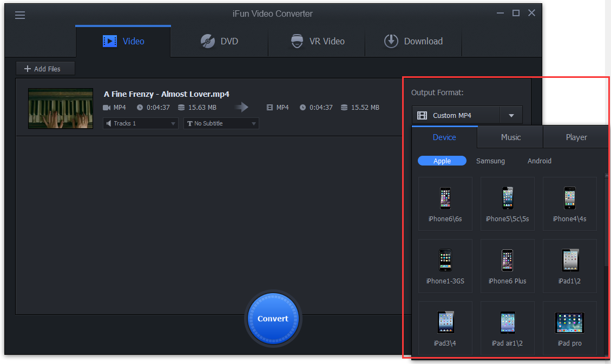Click the source MP4 camera icon
611x364 pixels.
point(107,108)
